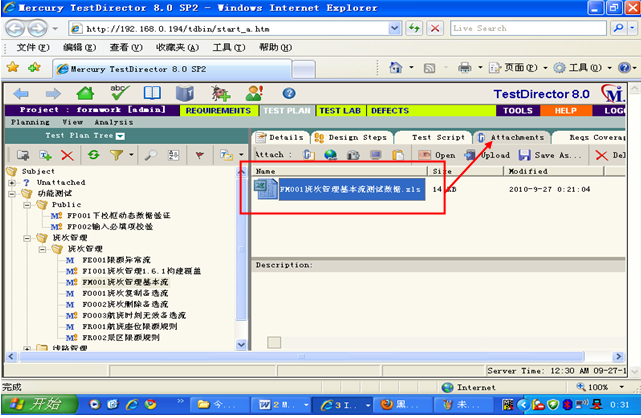Click the Name column header

340,171
